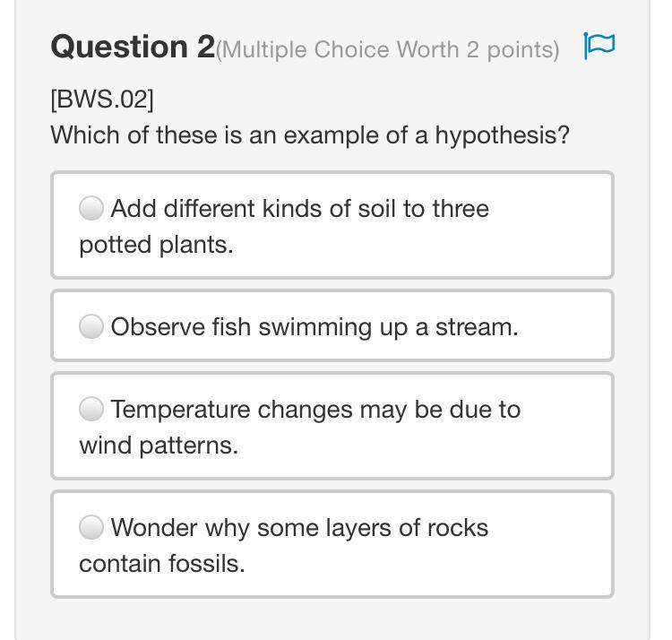
Task: Choose the 'Observe fish swimming' radio button
Action: coord(91,326)
